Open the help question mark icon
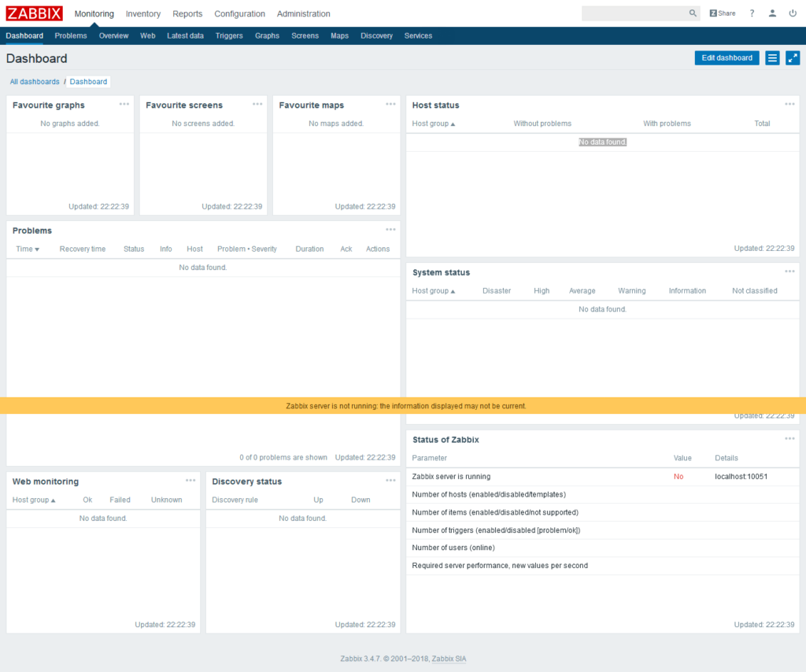Viewport: 806px width, 672px height. point(752,13)
